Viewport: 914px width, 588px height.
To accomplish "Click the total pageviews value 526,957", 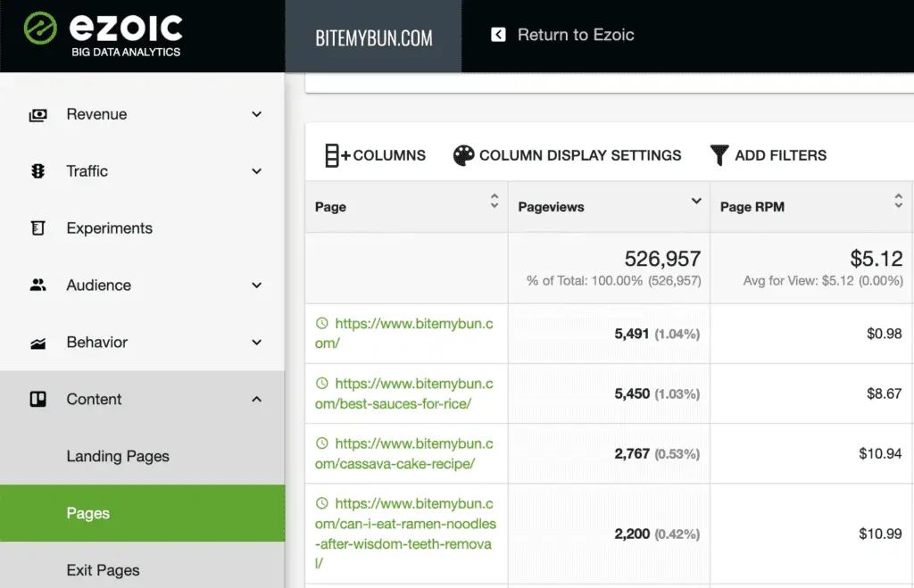I will 663,258.
